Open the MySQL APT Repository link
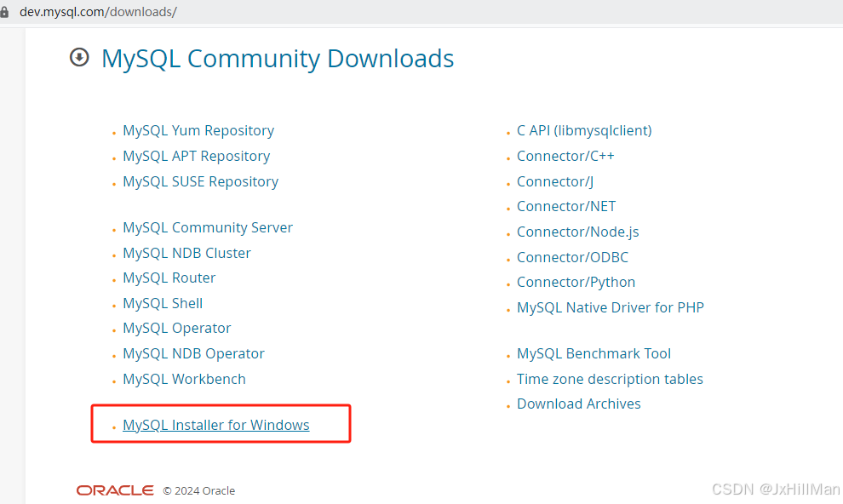Screen dimensions: 843x504 [x=196, y=157]
